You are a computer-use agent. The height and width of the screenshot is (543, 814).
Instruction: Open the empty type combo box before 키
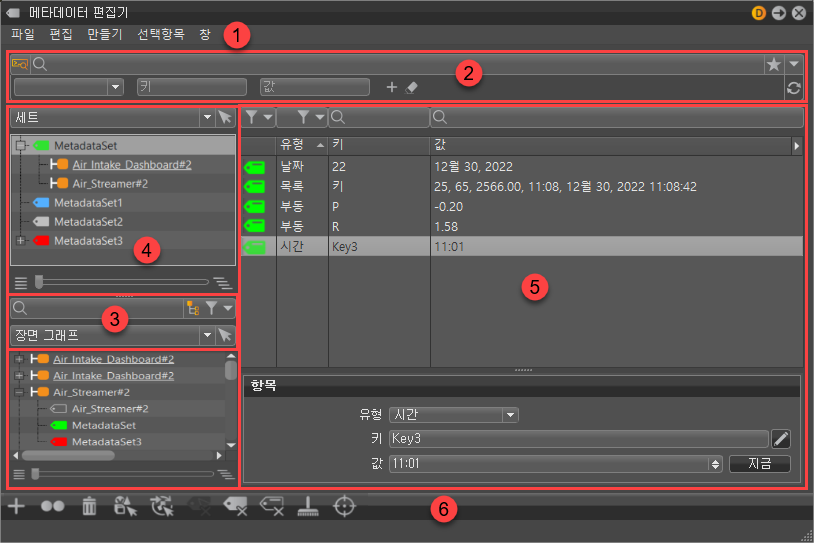pos(69,87)
